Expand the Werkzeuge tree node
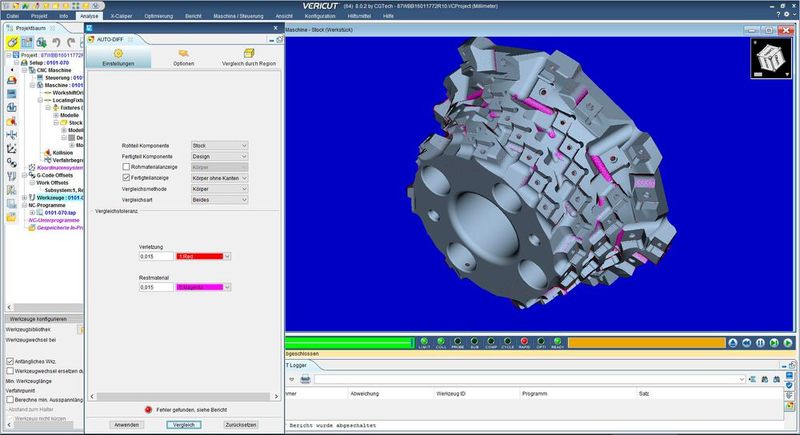This screenshot has width=800, height=435. point(24,197)
